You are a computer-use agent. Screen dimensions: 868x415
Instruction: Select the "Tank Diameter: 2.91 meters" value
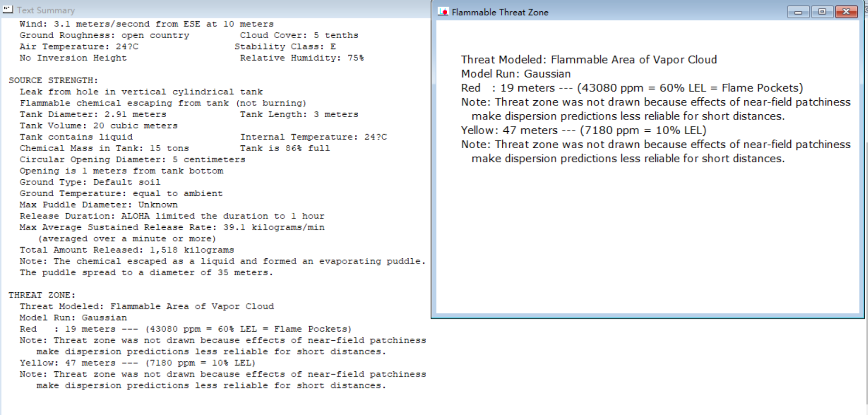pos(93,114)
